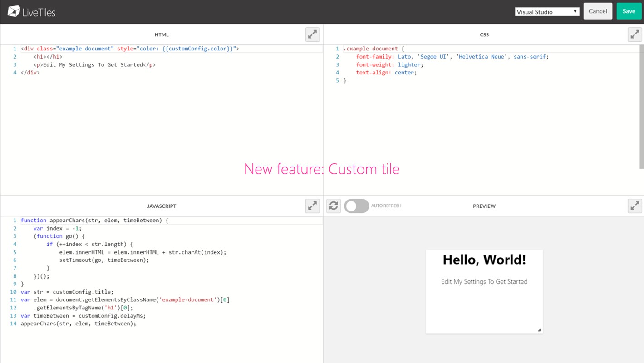Image resolution: width=644 pixels, height=363 pixels.
Task: Click the refresh preview icon
Action: (x=334, y=206)
